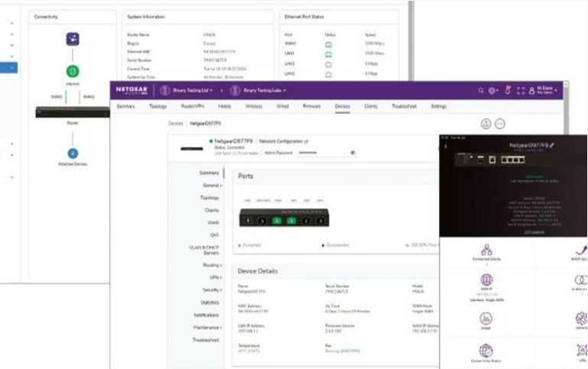Click the back arrow in mobile app
Viewport: 588px width, 369px height.
446,146
